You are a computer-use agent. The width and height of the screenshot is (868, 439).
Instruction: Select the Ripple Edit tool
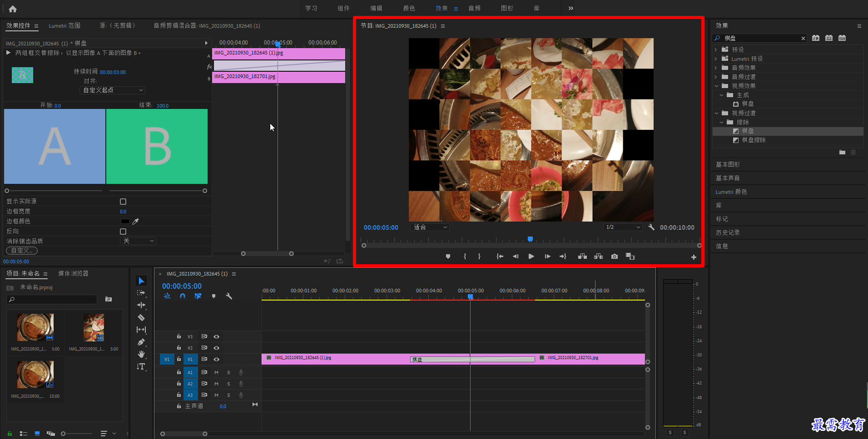pyautogui.click(x=141, y=305)
